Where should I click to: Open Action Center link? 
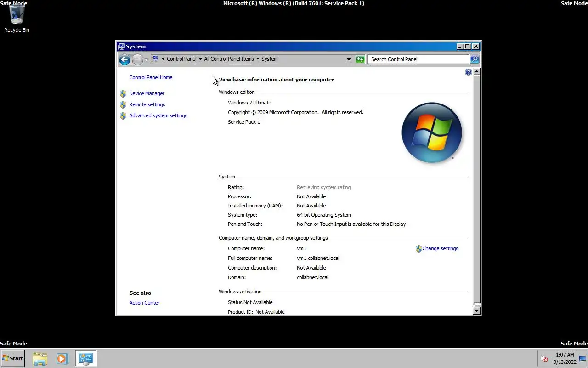click(x=144, y=303)
